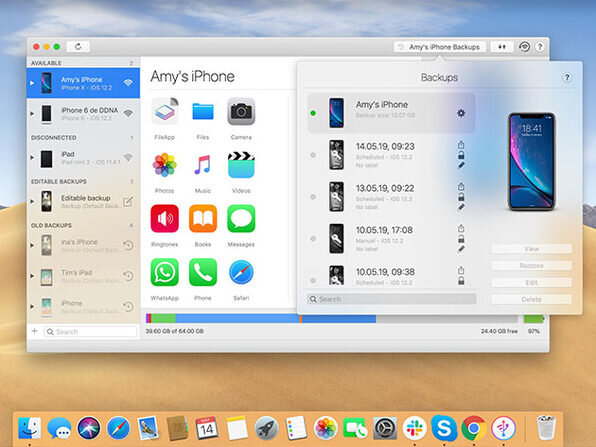Click the help question mark in the toolbar
The height and width of the screenshot is (447, 596).
click(540, 47)
